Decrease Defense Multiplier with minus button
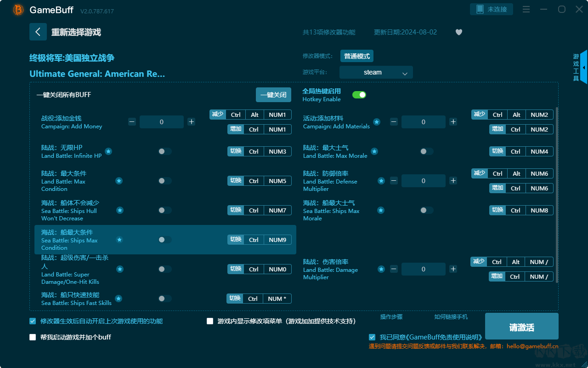 coord(394,181)
